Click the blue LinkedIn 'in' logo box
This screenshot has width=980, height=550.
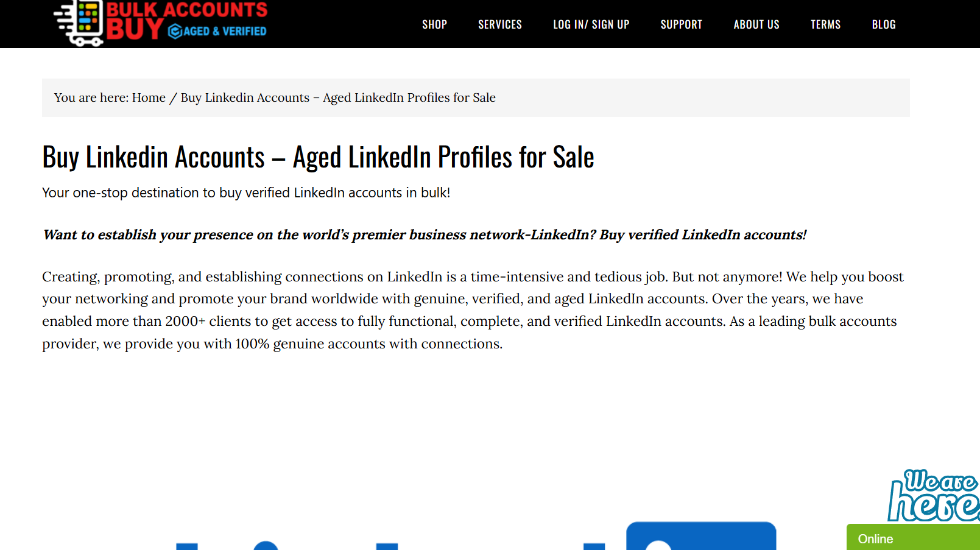coord(700,537)
